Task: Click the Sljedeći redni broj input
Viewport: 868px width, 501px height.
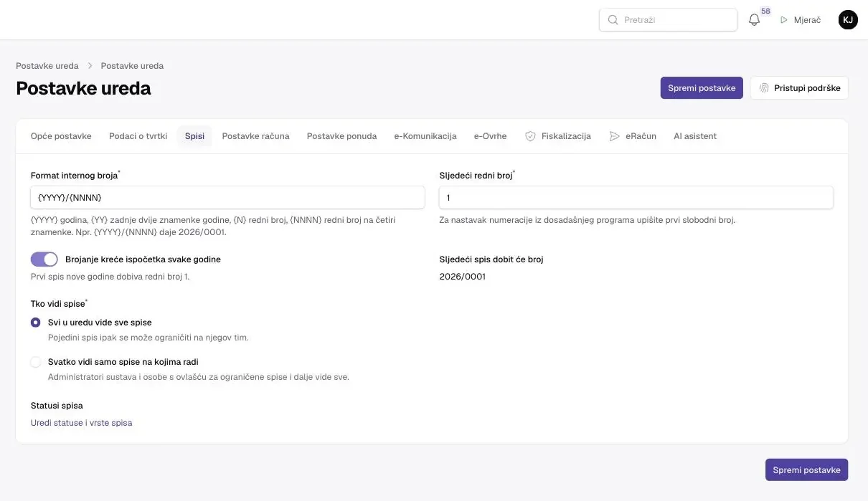Action: coord(636,198)
